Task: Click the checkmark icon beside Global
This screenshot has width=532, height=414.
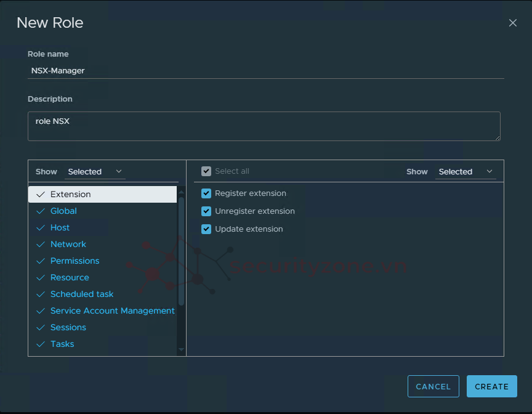Action: click(41, 211)
